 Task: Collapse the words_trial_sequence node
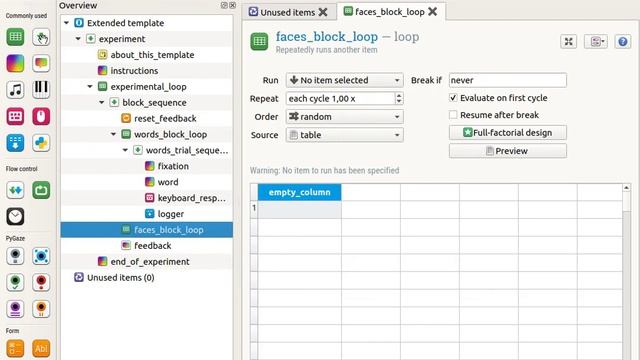pyautogui.click(x=125, y=151)
